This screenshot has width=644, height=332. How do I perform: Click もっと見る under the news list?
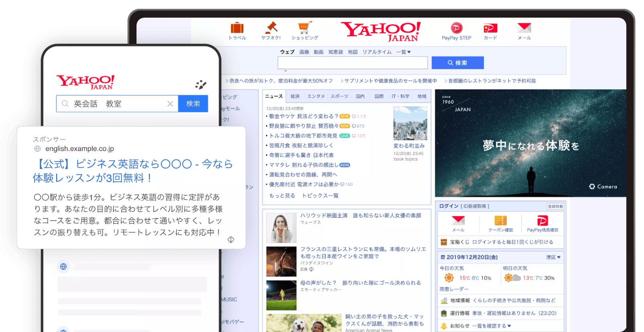click(282, 196)
